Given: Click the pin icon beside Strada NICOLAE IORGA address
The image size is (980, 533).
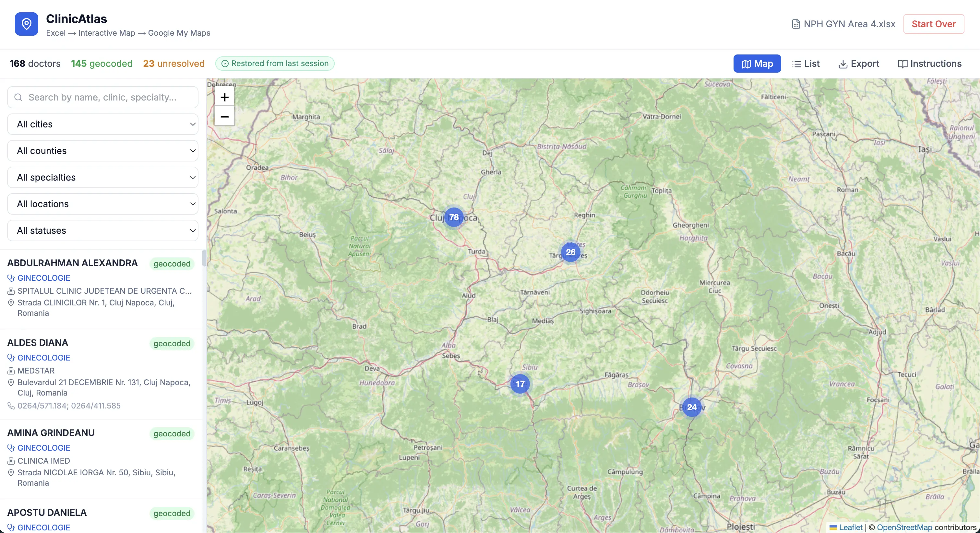Looking at the screenshot, I should (11, 473).
